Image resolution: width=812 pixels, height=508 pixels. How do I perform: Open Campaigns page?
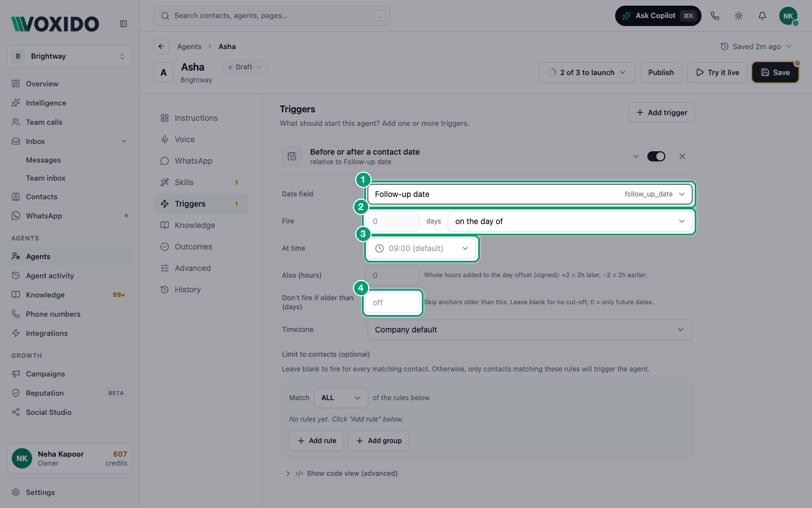pyautogui.click(x=70, y=374)
